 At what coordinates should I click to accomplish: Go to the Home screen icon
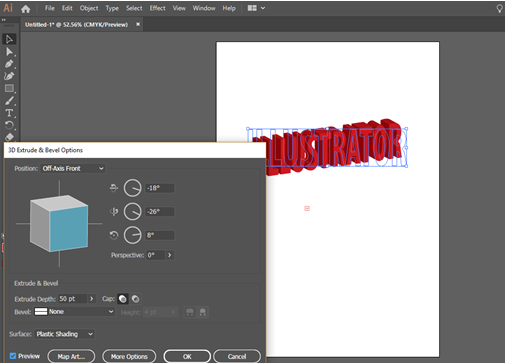tap(26, 9)
